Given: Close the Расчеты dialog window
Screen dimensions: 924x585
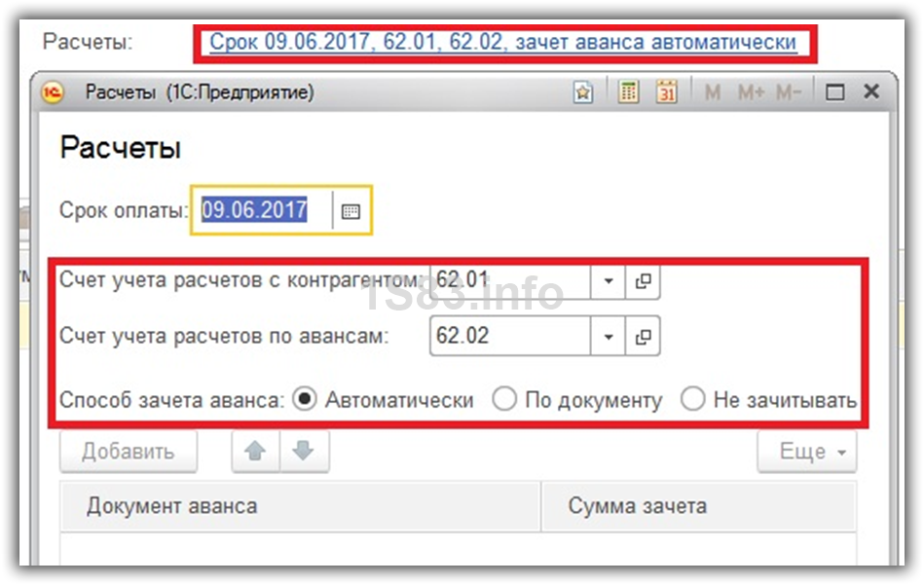Looking at the screenshot, I should click(x=871, y=91).
